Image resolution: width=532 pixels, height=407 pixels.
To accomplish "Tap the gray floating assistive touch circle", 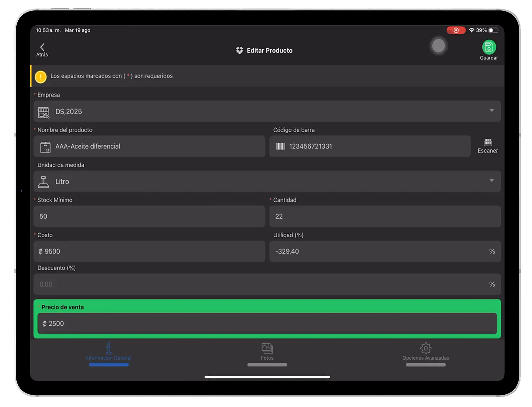I will 438,46.
